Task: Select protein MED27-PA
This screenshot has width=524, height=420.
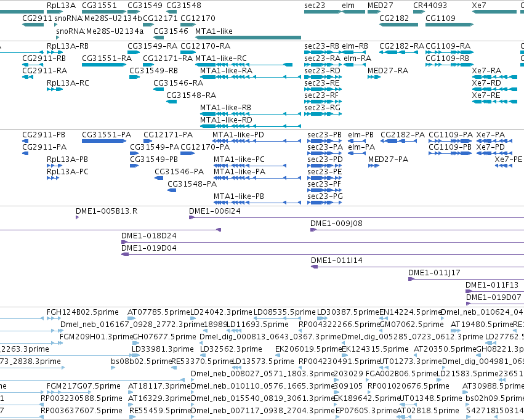Action: click(x=389, y=160)
